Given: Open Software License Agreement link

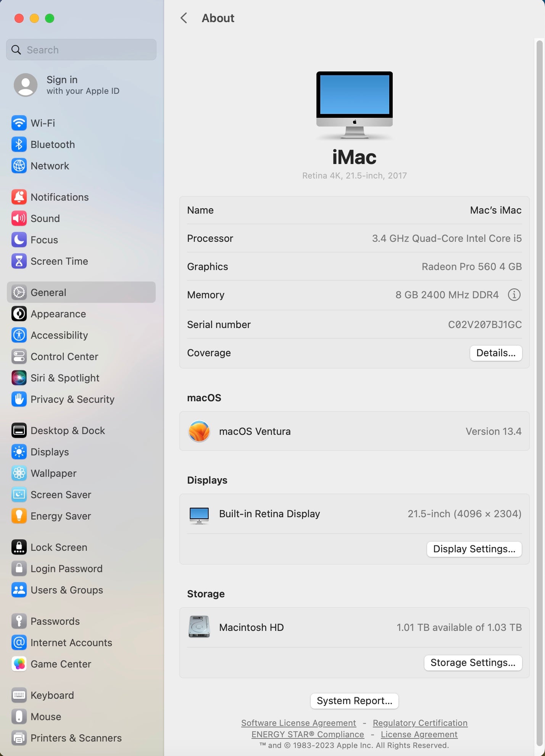Looking at the screenshot, I should 298,723.
